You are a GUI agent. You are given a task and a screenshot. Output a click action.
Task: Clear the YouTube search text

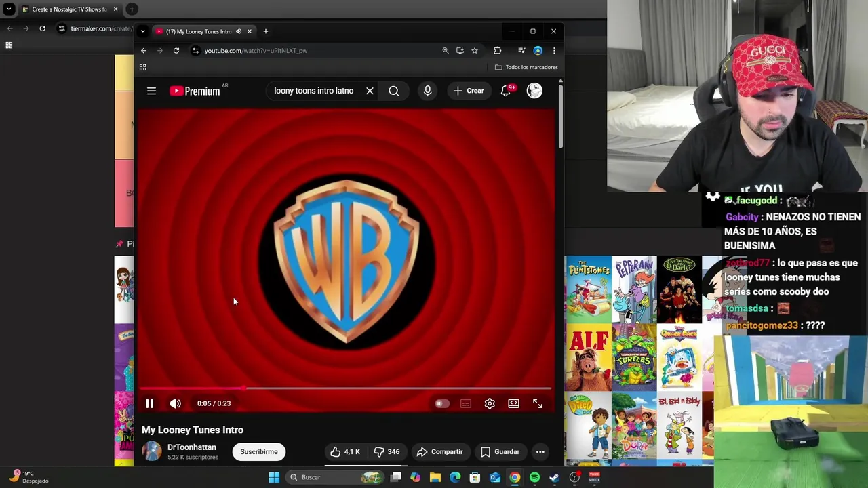370,91
